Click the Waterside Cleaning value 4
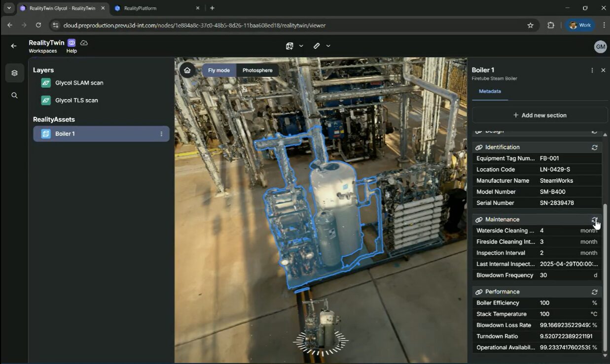 click(541, 231)
